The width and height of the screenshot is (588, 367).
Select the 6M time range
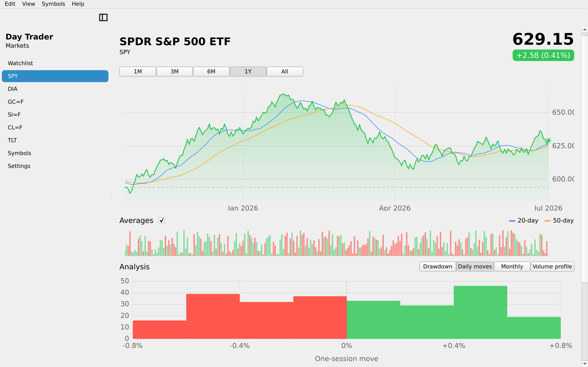(x=211, y=72)
